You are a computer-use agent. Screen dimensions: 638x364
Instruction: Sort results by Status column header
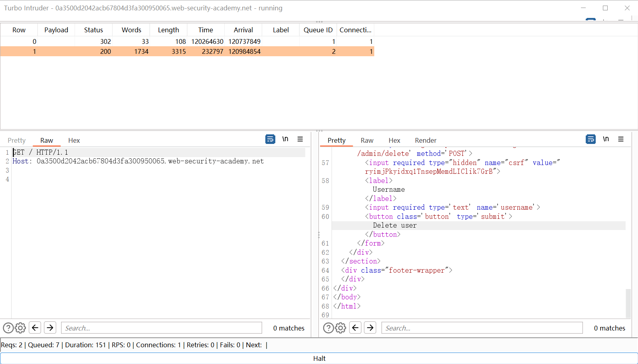pos(93,30)
